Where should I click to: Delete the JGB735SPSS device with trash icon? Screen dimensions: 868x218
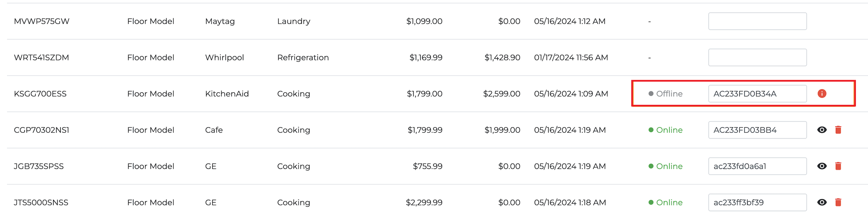point(838,166)
